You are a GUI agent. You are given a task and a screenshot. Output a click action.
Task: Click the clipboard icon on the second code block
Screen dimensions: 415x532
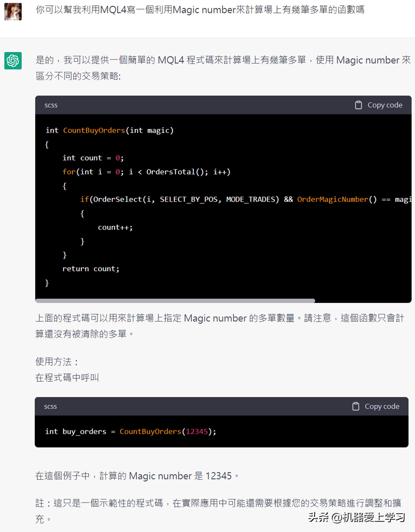pyautogui.click(x=356, y=406)
